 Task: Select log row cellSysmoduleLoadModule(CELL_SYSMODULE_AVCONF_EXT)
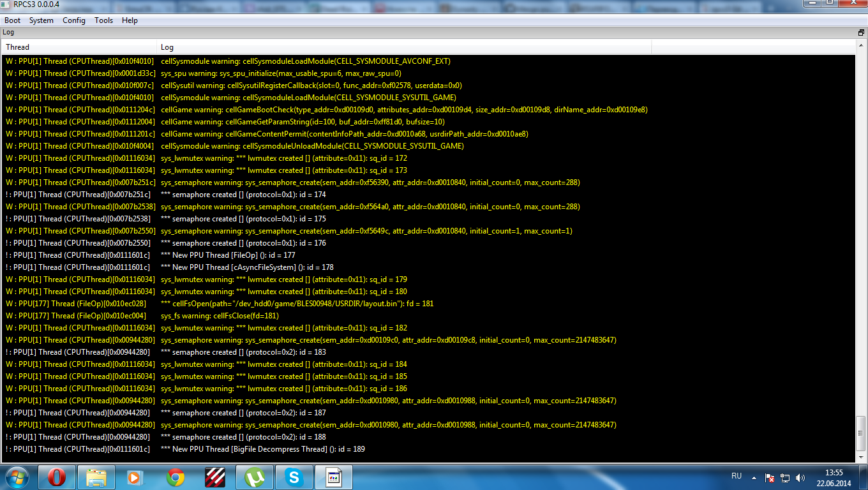point(428,61)
